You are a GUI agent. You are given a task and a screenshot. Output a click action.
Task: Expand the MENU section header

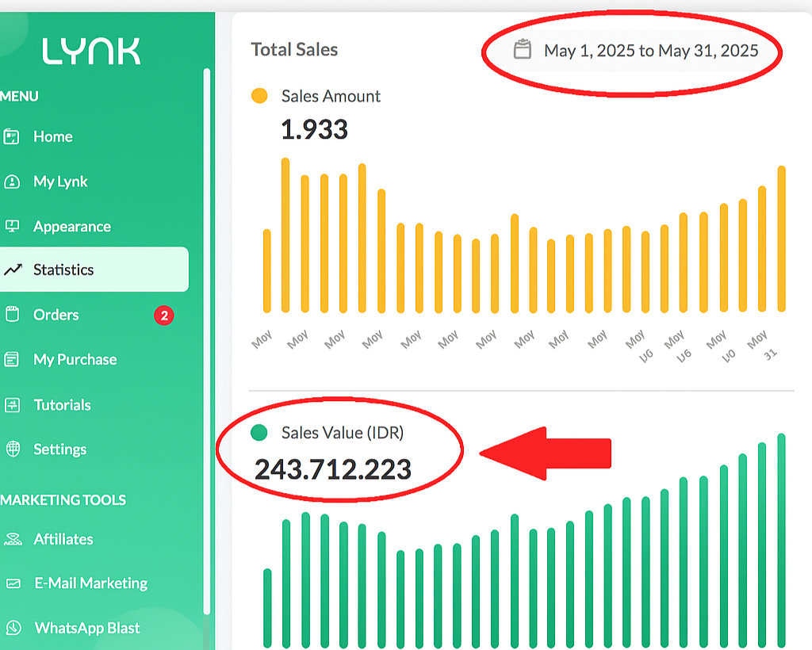[18, 97]
